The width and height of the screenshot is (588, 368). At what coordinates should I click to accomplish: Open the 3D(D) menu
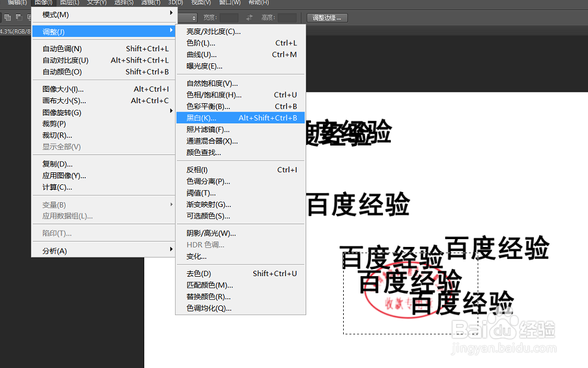[176, 2]
